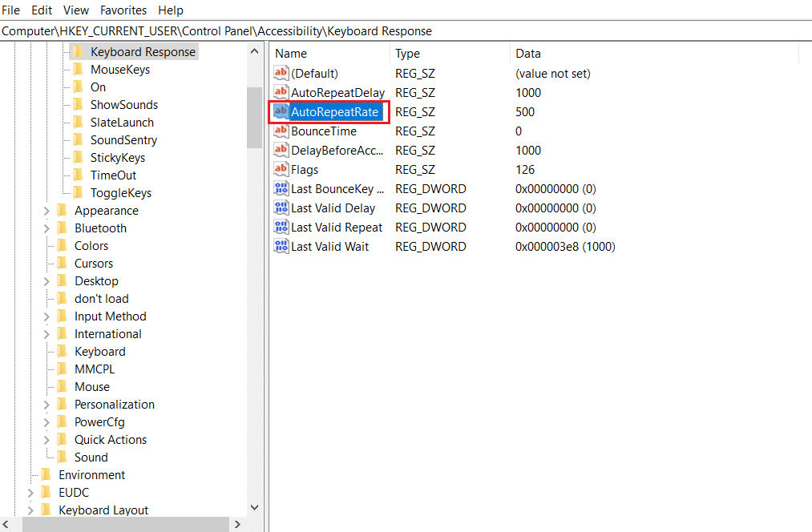Expand the Input Method key
This screenshot has height=532, width=812.
(x=46, y=316)
